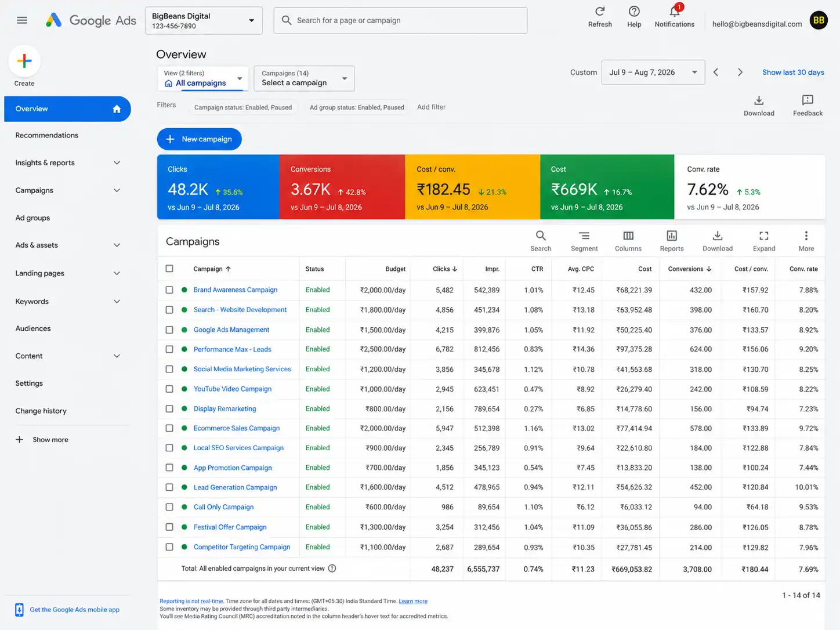Open the BigBeans Digital account dropdown

point(204,20)
